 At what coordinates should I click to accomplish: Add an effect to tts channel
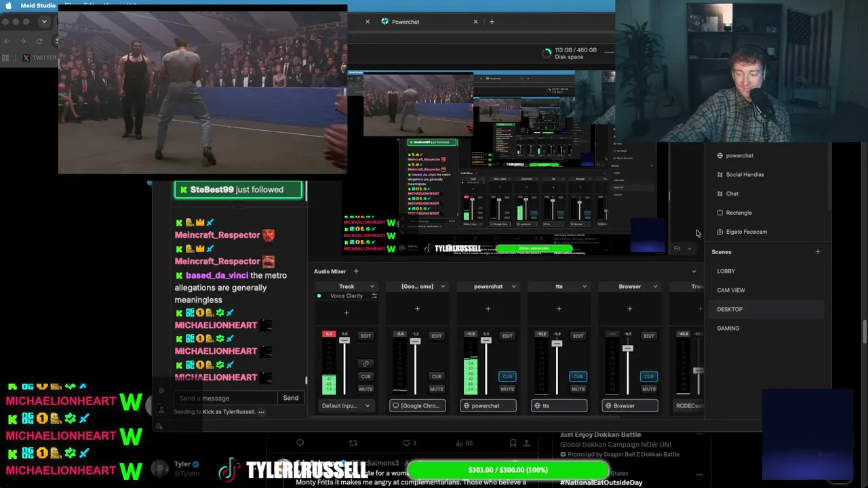point(559,309)
